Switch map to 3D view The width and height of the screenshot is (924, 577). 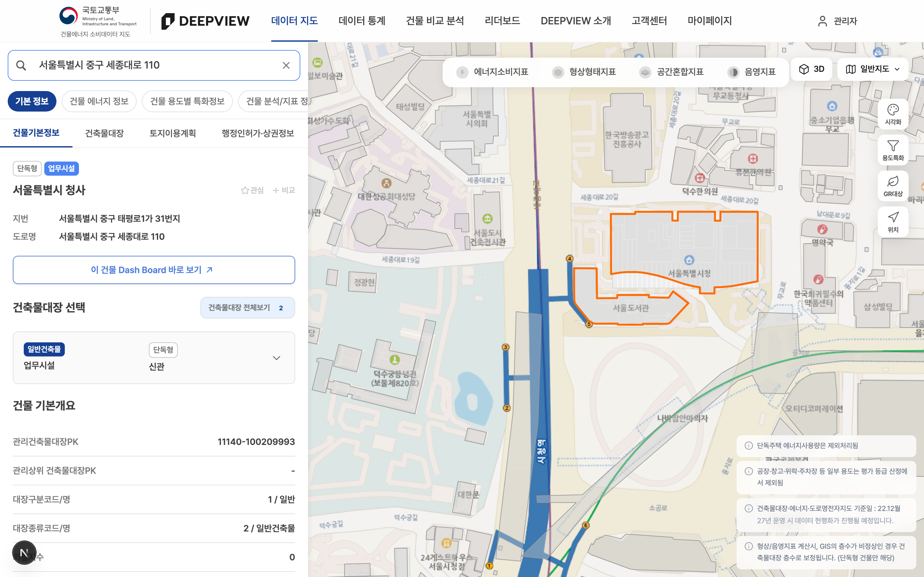click(811, 69)
